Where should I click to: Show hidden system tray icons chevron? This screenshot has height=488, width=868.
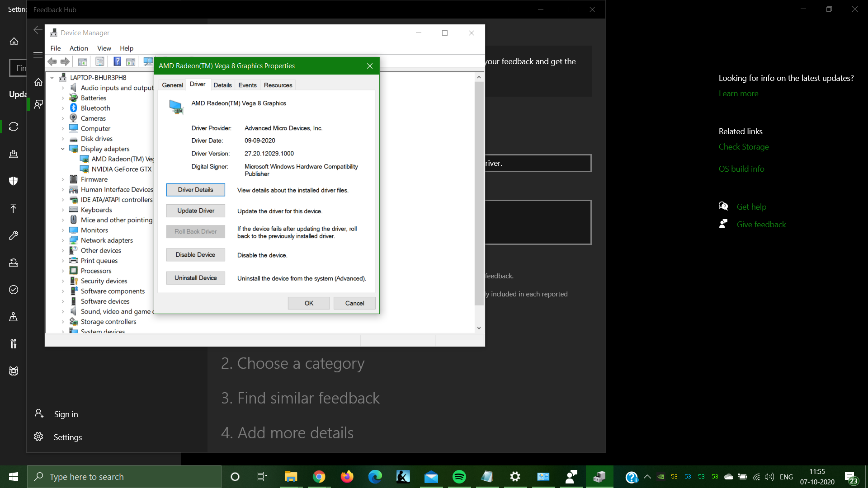(x=647, y=477)
